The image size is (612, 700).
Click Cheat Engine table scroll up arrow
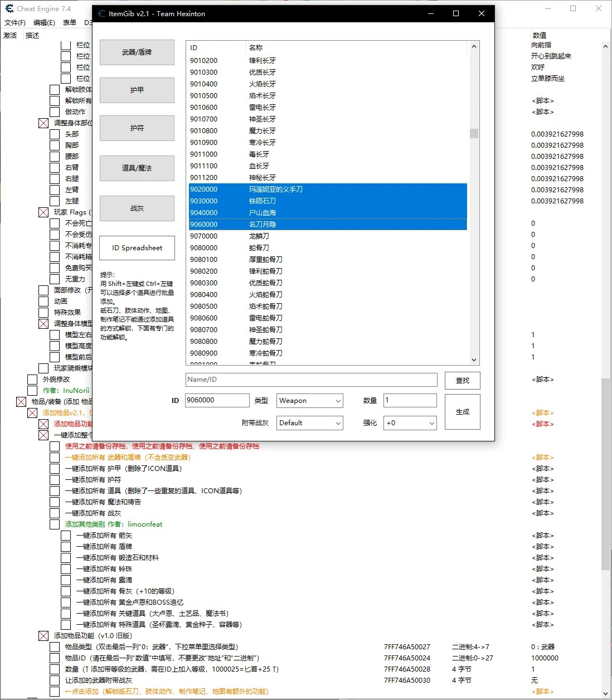point(605,47)
